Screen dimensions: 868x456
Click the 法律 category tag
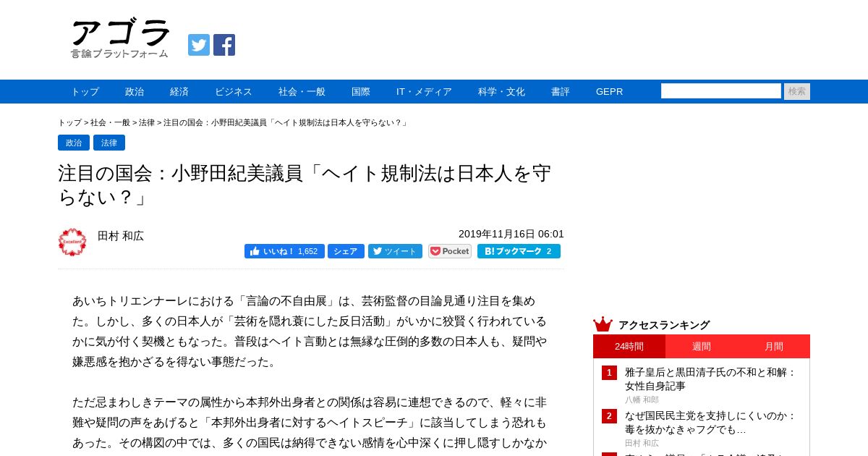tap(109, 143)
